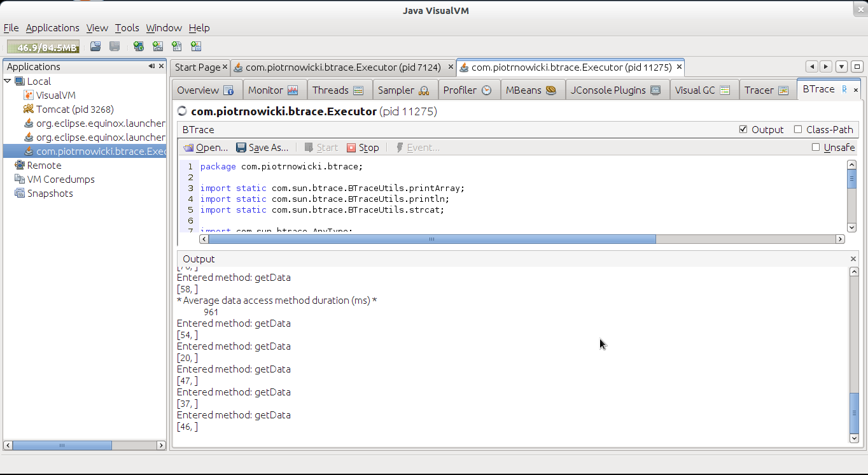868x475 pixels.
Task: Click the Output pane vertical scrollbar thumb
Action: [853, 413]
